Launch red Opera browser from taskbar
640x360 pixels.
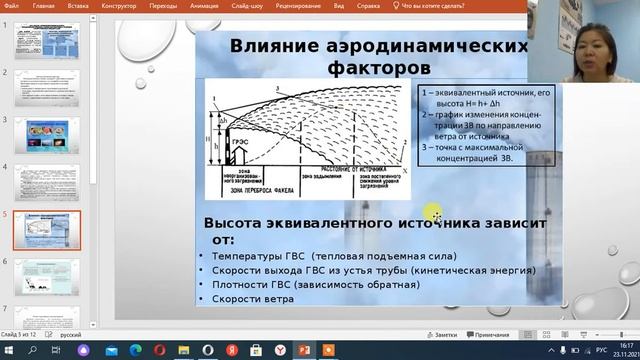[160, 350]
